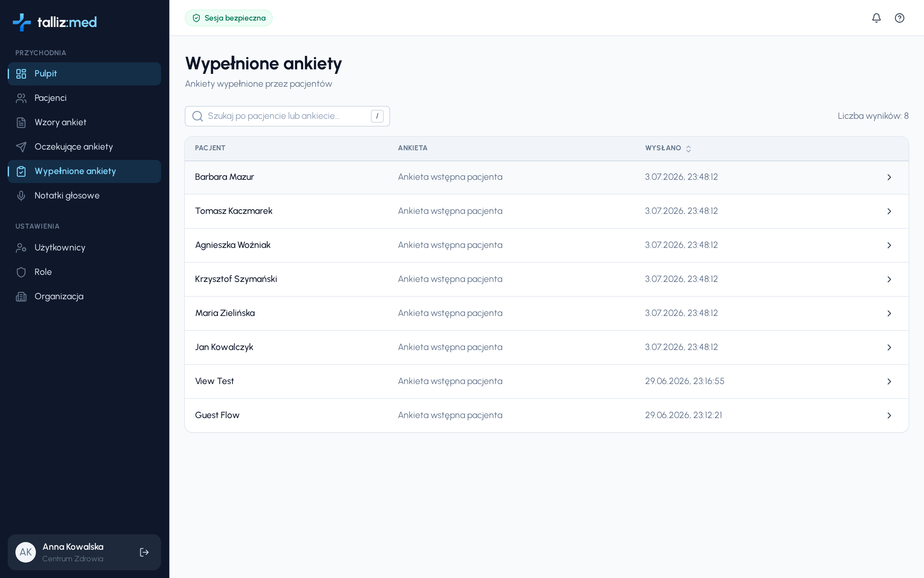Open the notifications bell

pyautogui.click(x=876, y=18)
